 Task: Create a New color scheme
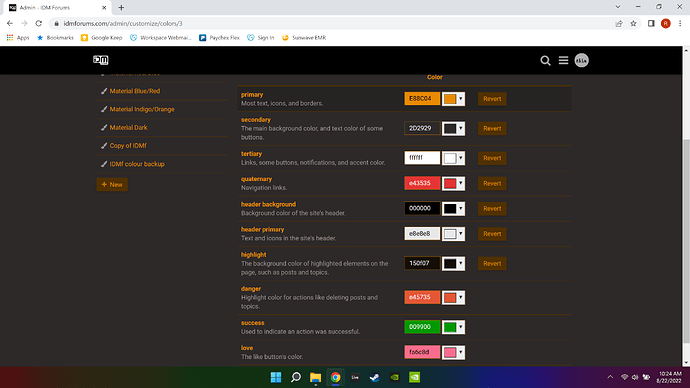(x=112, y=184)
